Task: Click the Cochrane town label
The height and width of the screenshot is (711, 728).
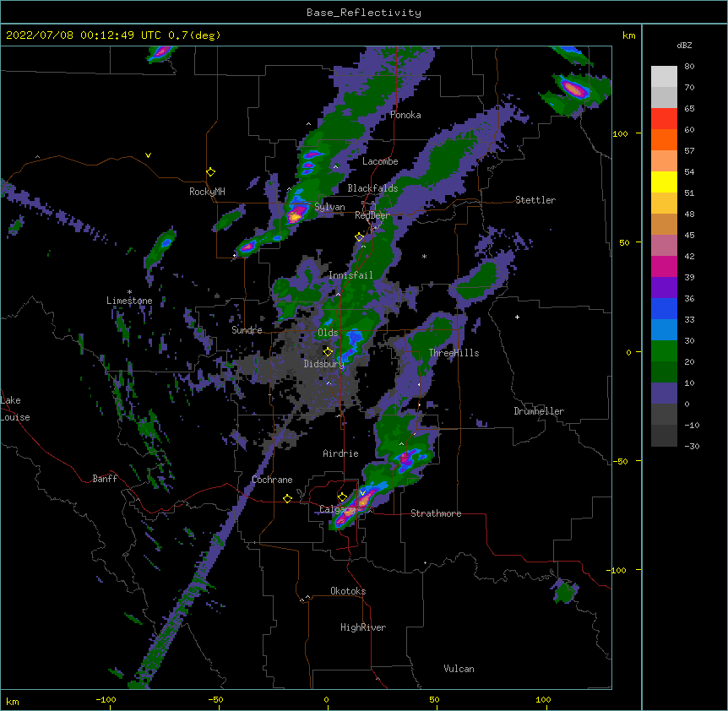Action: (x=272, y=480)
